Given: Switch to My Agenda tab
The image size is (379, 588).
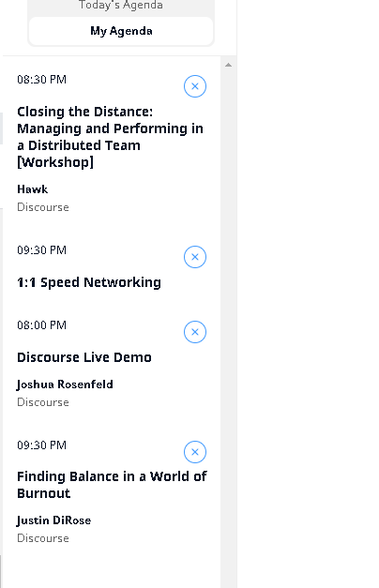Looking at the screenshot, I should tap(121, 31).
